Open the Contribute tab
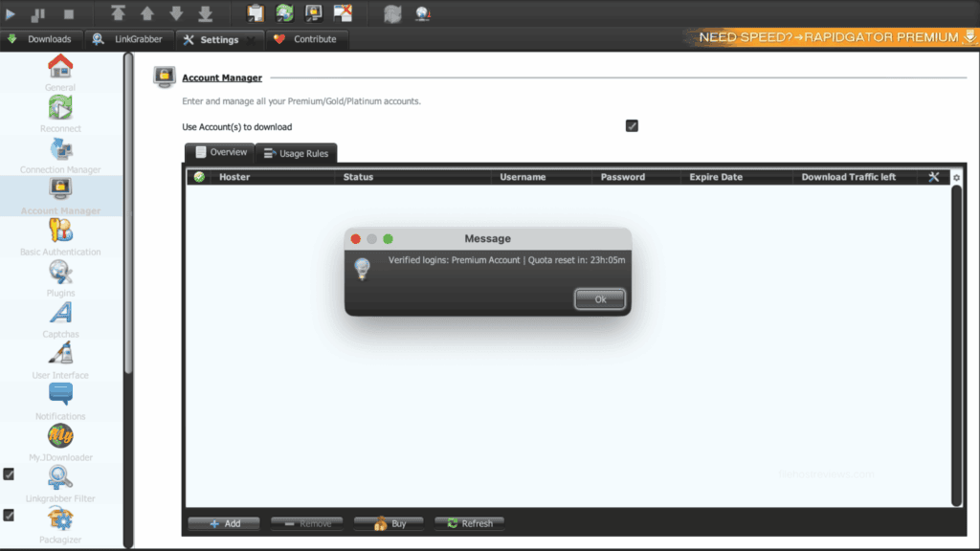 point(306,39)
